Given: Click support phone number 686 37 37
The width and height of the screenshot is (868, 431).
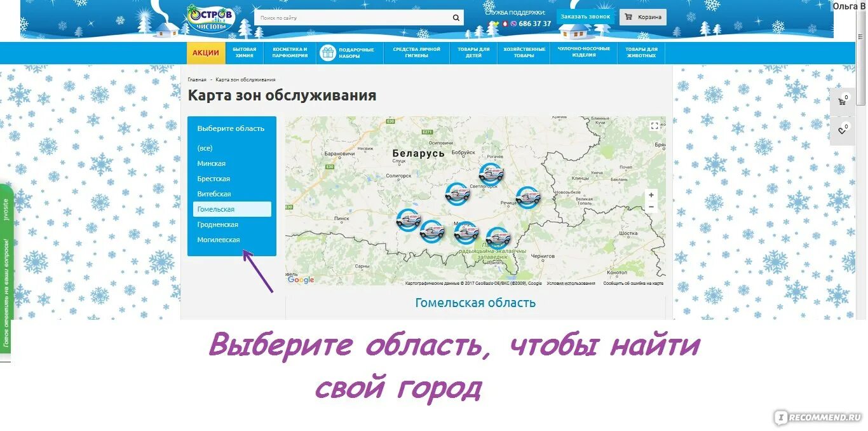Looking at the screenshot, I should pyautogui.click(x=535, y=24).
